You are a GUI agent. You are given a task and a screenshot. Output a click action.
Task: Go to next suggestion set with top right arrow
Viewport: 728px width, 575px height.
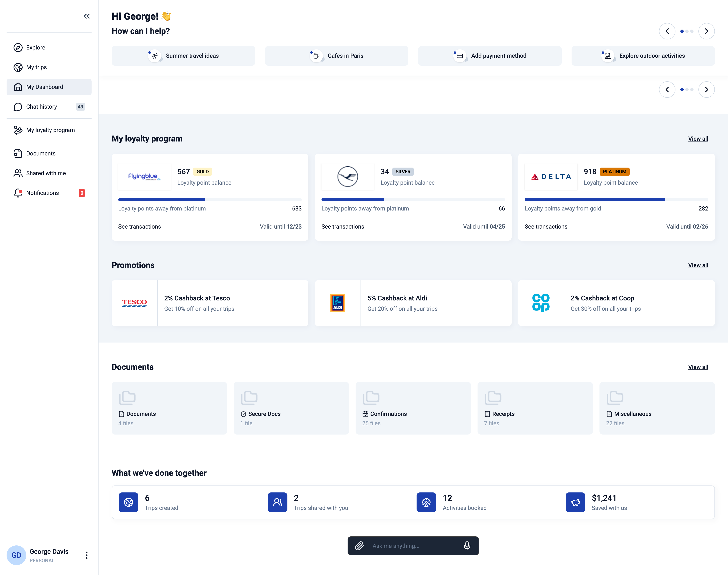(706, 31)
